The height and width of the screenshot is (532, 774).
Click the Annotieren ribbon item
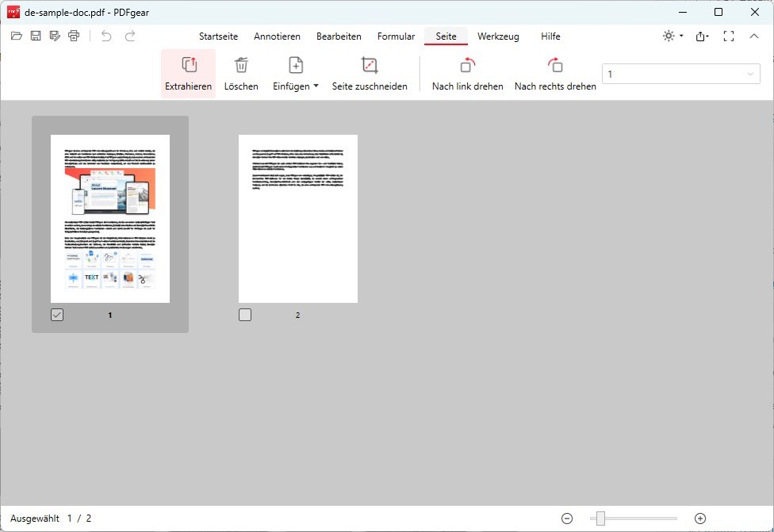coord(277,36)
